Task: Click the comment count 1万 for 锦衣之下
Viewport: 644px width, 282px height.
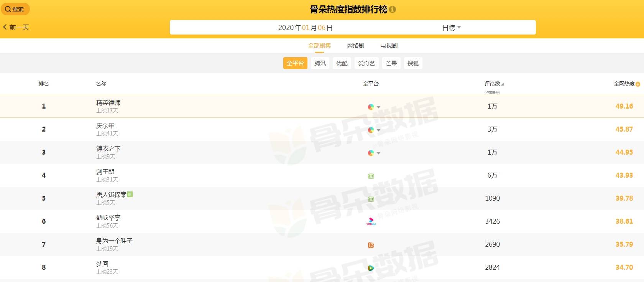Action: pos(492,152)
